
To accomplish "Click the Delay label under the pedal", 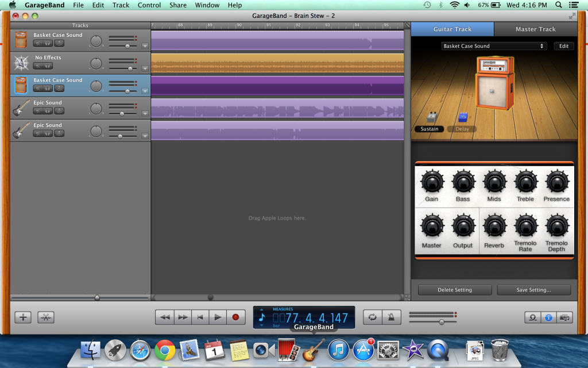I will 462,129.
